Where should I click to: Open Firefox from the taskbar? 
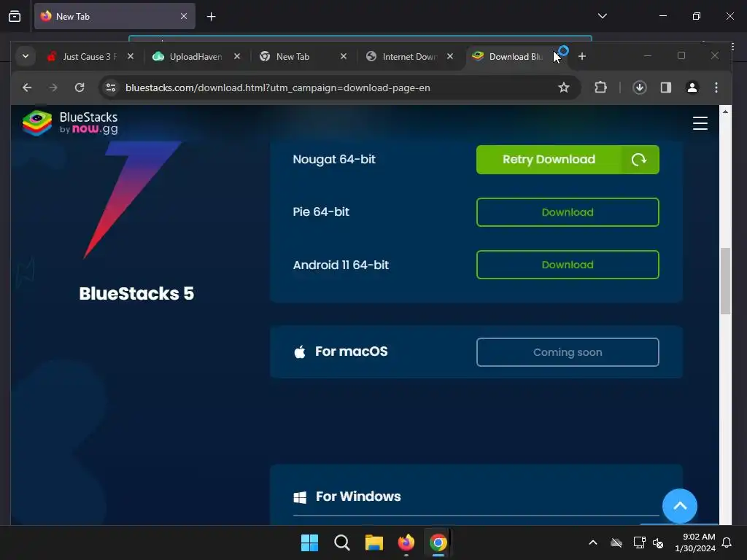pos(406,542)
